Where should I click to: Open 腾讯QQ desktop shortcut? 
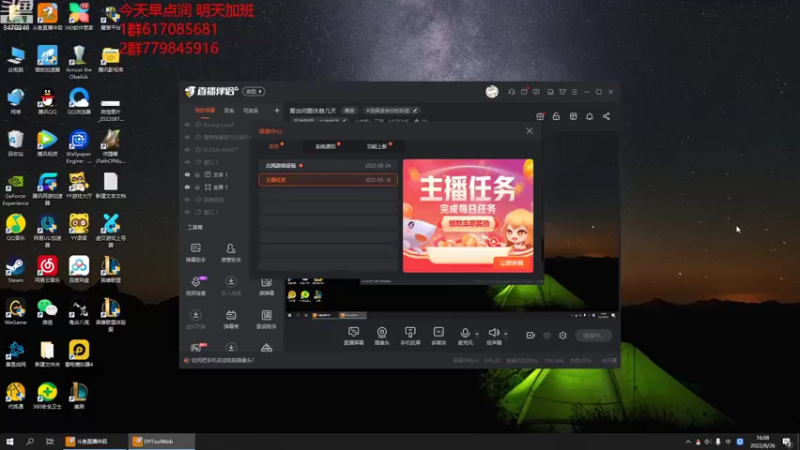47,102
